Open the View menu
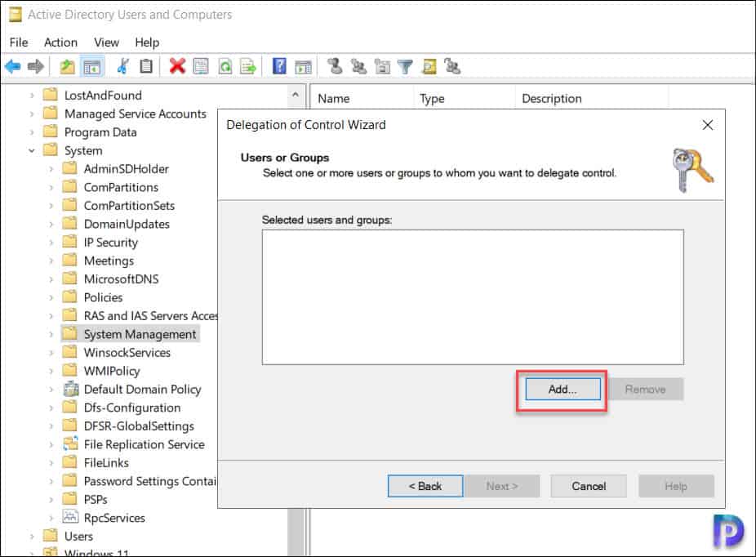Viewport: 756px width, 557px height. tap(106, 42)
